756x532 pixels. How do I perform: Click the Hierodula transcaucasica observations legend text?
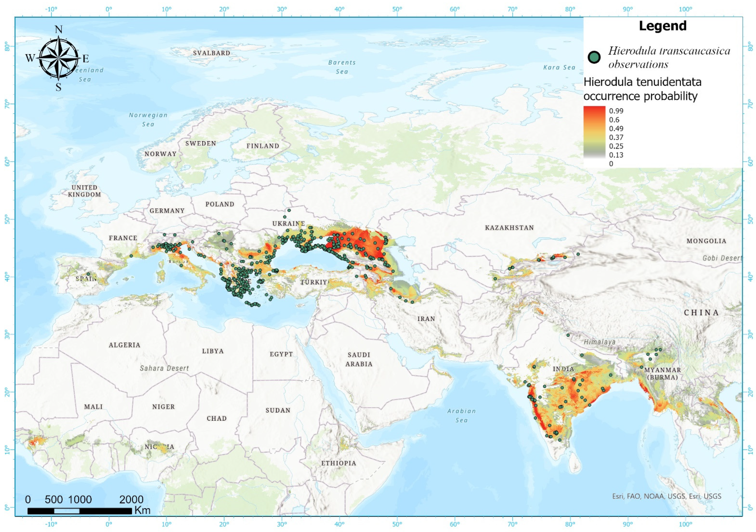pos(668,57)
